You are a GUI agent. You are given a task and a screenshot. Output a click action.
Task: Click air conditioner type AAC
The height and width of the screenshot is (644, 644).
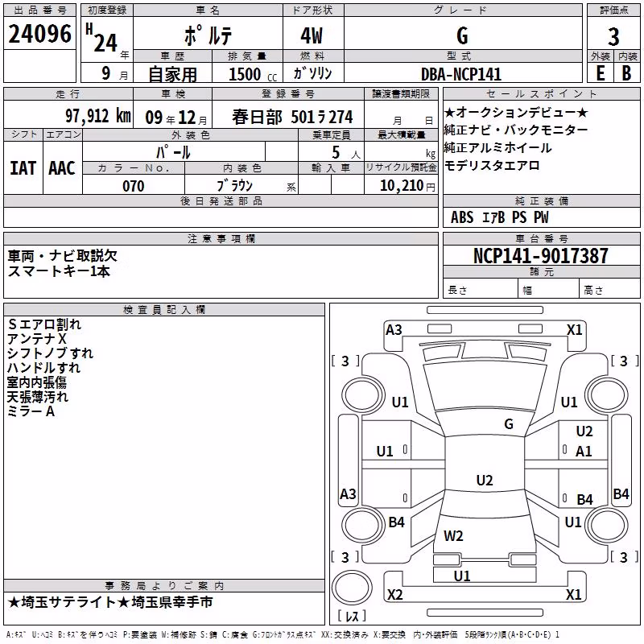coord(62,168)
